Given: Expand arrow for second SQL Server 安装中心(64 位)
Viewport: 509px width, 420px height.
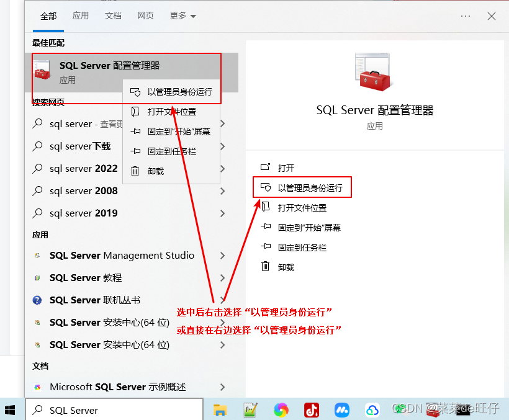Looking at the screenshot, I should point(222,345).
